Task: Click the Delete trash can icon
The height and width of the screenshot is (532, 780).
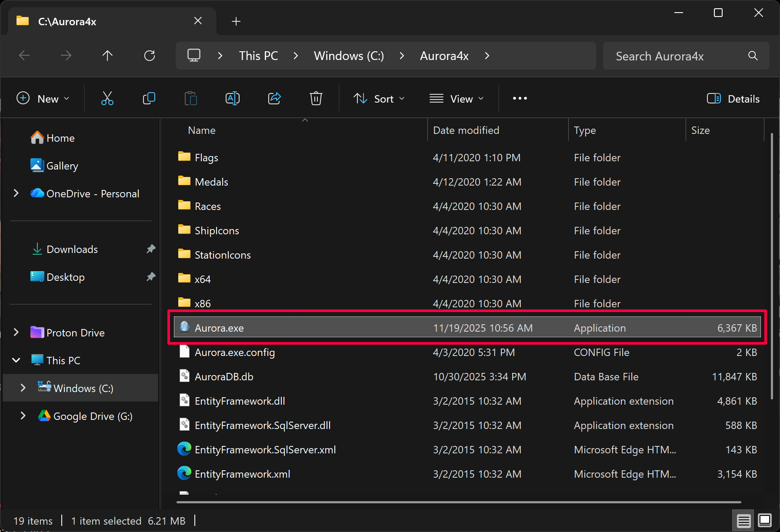Action: [316, 99]
